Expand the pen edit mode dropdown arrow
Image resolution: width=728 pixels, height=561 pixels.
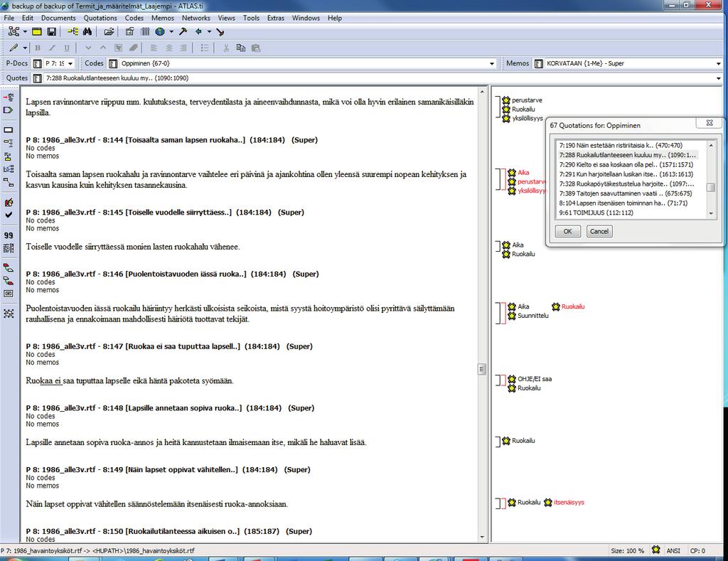(25, 48)
